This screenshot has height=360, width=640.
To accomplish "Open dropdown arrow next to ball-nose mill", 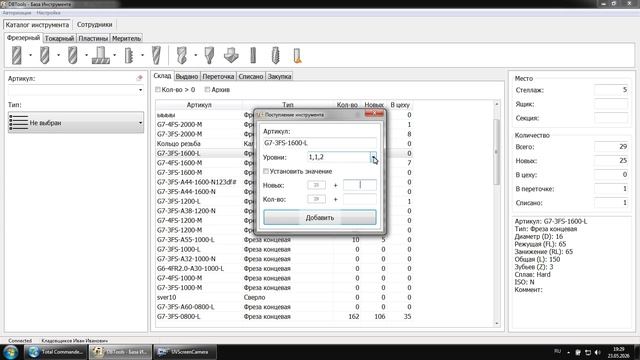I will click(x=86, y=55).
